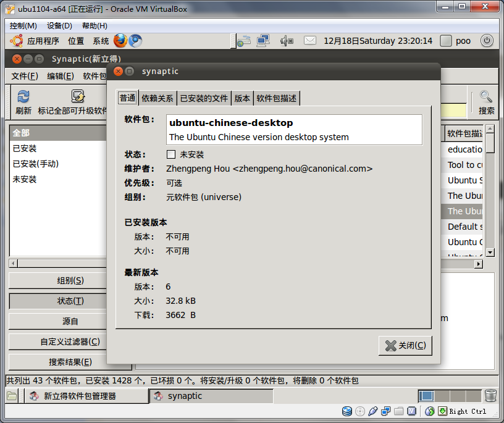The image size is (504, 423).
Task: Open the Chromium browser launcher icon
Action: coord(135,41)
